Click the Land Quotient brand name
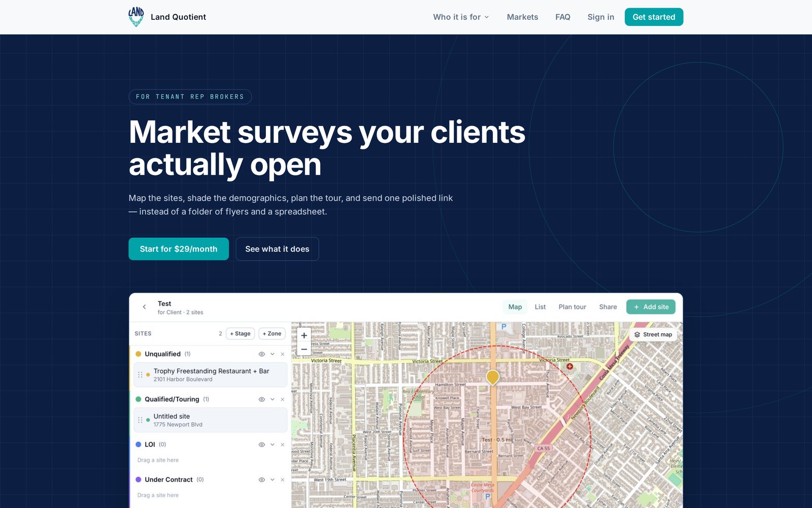This screenshot has height=508, width=812. (178, 17)
